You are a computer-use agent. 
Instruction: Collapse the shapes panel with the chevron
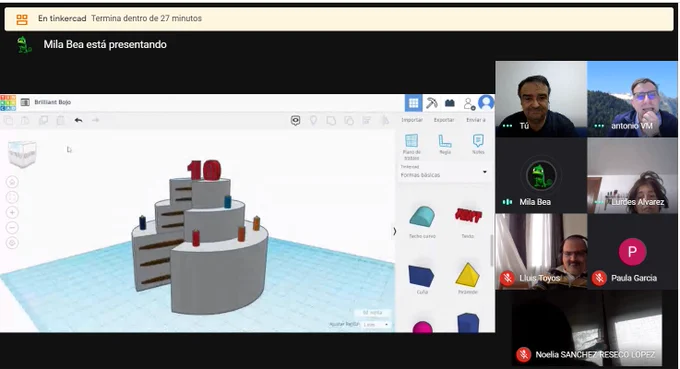395,232
